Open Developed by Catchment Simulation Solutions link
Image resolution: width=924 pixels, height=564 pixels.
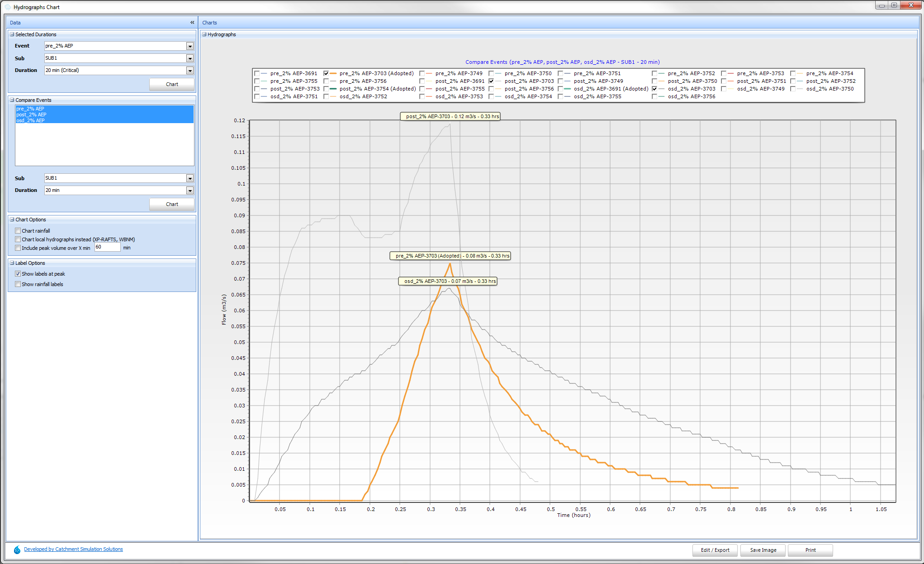(73, 549)
